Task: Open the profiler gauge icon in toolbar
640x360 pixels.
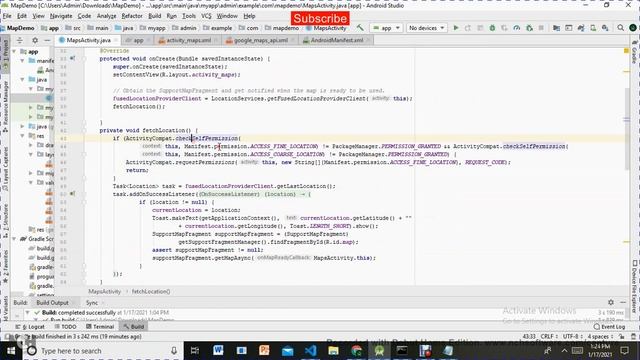Action: click(x=516, y=28)
